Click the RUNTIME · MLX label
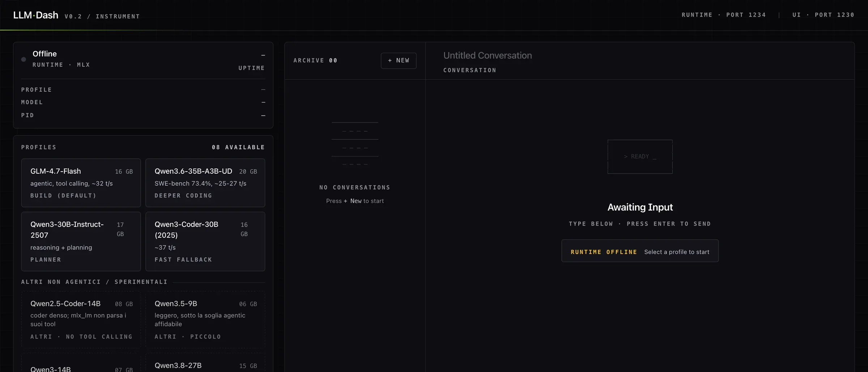This screenshot has height=372, width=868. point(61,65)
